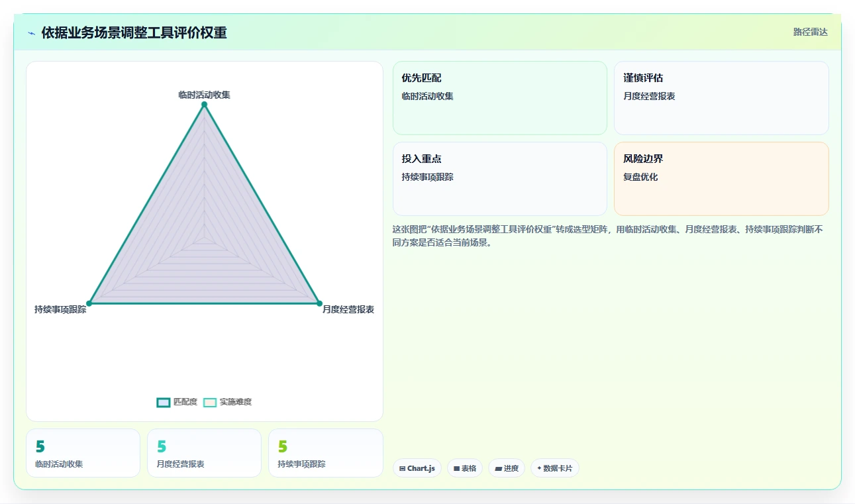Click the icon in the 进度 chip
The width and height of the screenshot is (855, 504).
[x=498, y=468]
